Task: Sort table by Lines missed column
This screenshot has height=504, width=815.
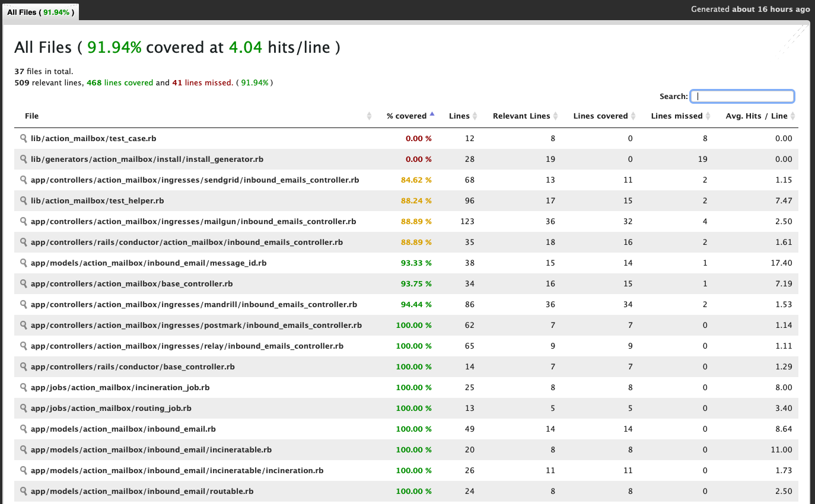Action: click(x=677, y=116)
